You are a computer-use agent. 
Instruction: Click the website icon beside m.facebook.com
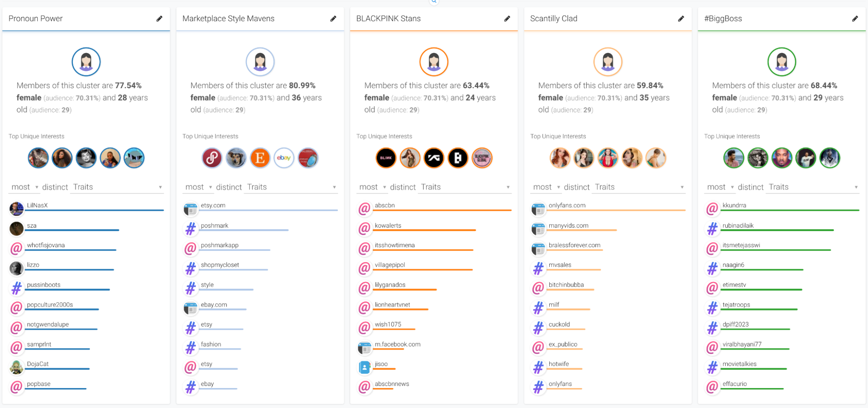364,348
